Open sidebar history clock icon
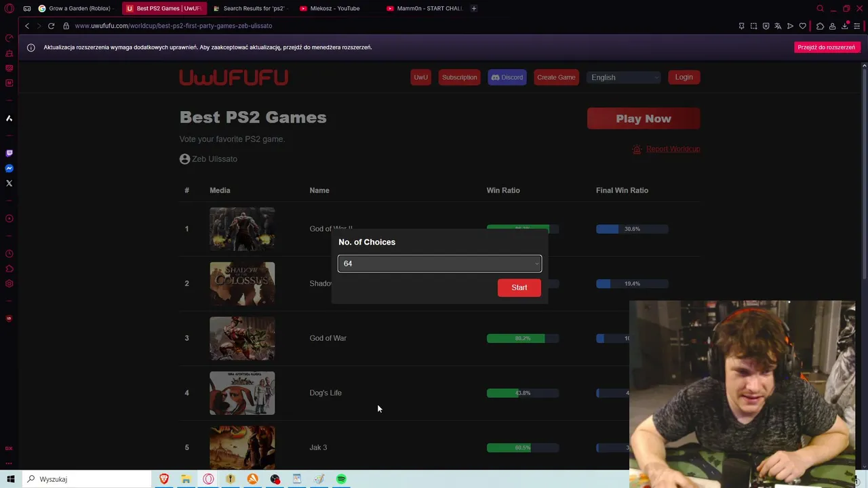868x488 pixels. [9, 253]
